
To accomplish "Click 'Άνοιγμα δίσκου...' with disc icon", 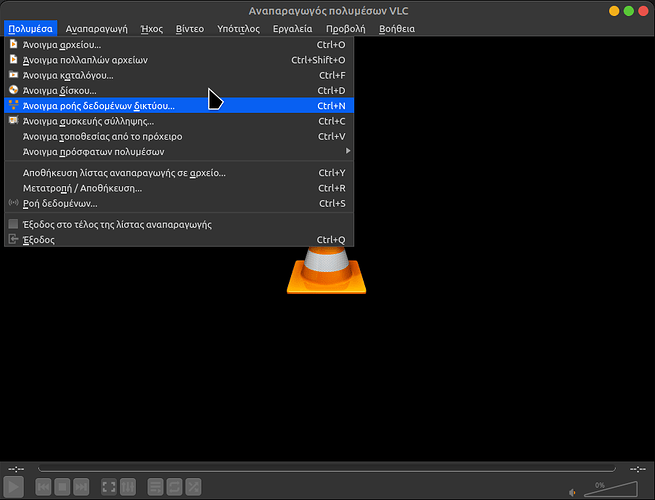I will coord(60,91).
